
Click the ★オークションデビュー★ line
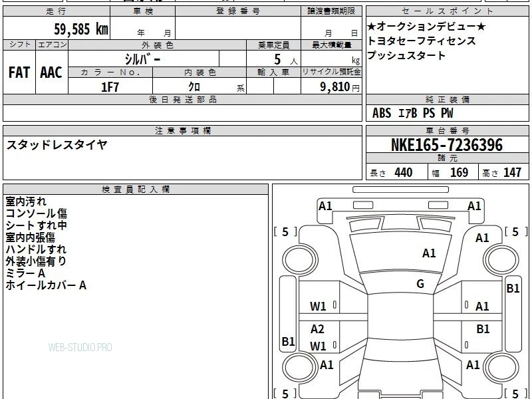[426, 26]
